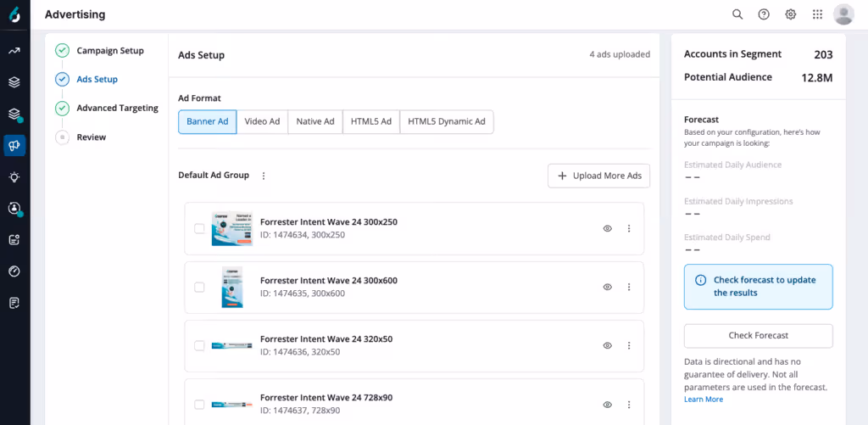The width and height of the screenshot is (868, 425).
Task: Open the layers icon with the teal dot
Action: point(15,115)
